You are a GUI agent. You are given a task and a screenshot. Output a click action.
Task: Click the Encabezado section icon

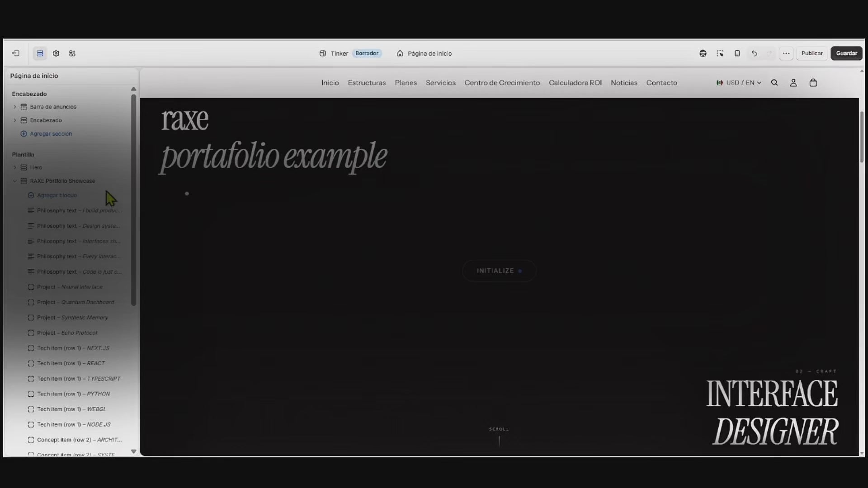[24, 120]
